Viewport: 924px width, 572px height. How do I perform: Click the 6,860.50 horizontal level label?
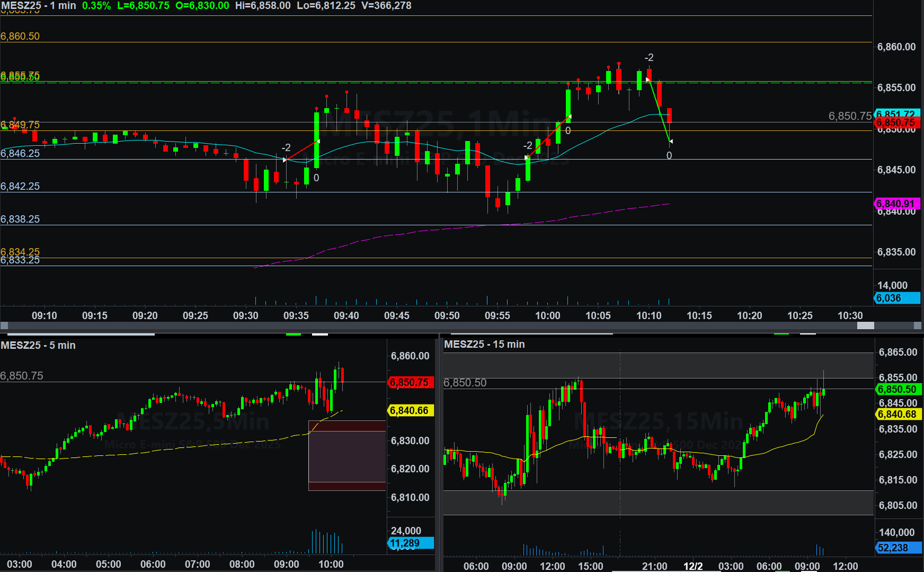[20, 36]
